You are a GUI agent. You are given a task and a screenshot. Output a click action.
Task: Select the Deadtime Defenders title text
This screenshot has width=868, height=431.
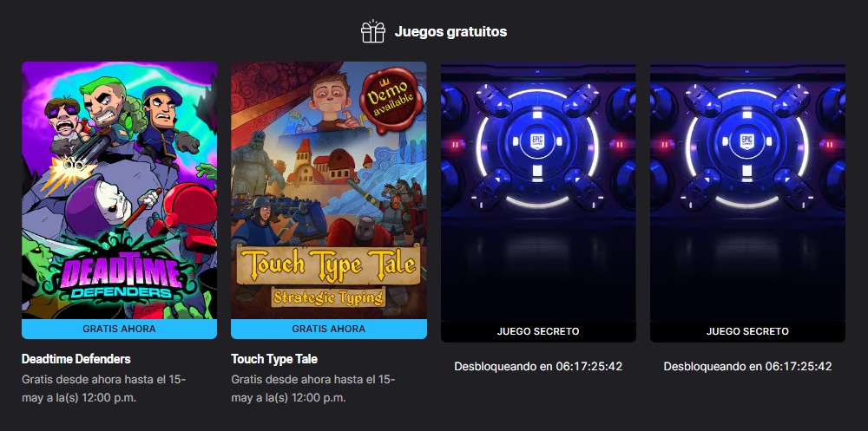(x=76, y=359)
